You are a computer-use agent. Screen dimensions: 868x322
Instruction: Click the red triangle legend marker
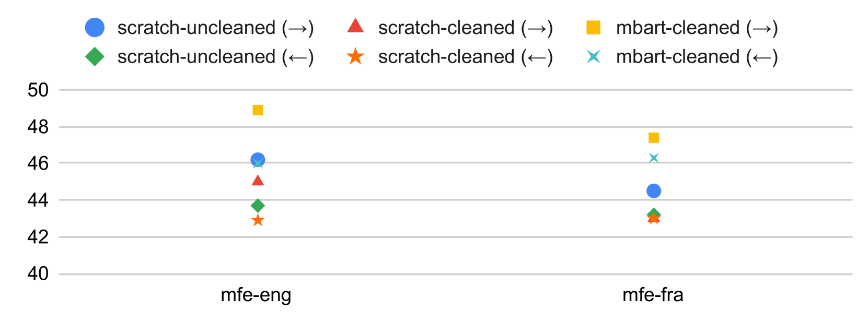coord(355,27)
